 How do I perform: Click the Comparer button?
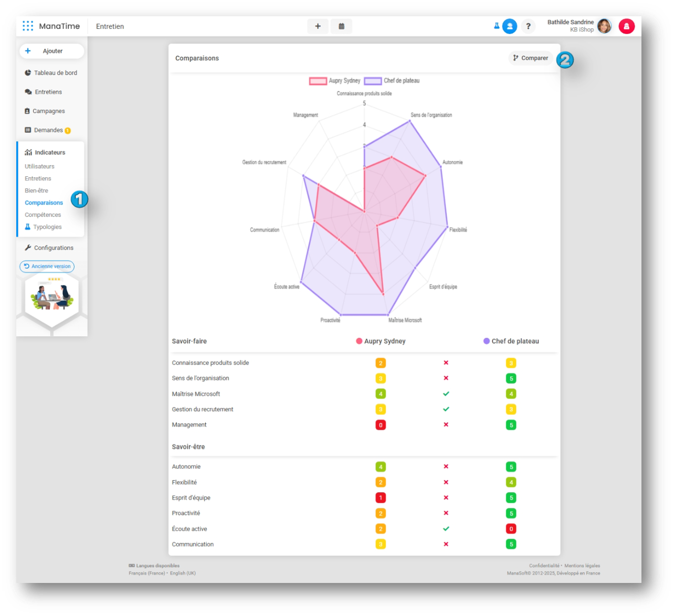tap(530, 58)
